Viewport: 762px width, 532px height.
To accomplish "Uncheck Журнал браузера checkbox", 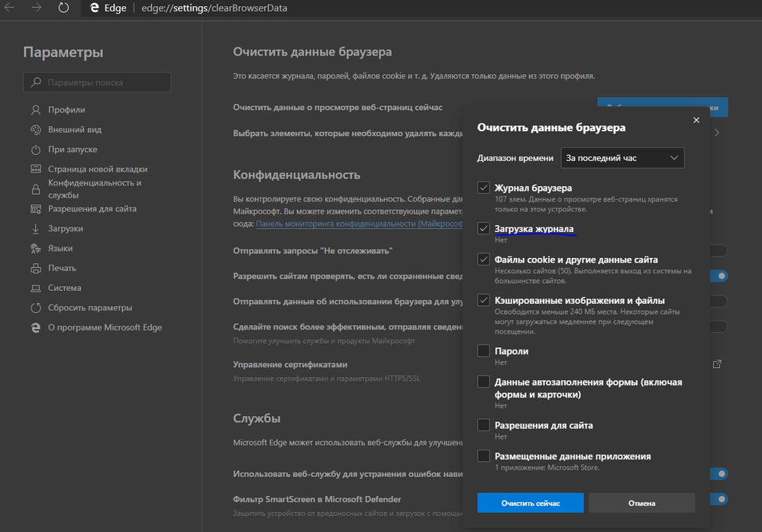I will (483, 188).
